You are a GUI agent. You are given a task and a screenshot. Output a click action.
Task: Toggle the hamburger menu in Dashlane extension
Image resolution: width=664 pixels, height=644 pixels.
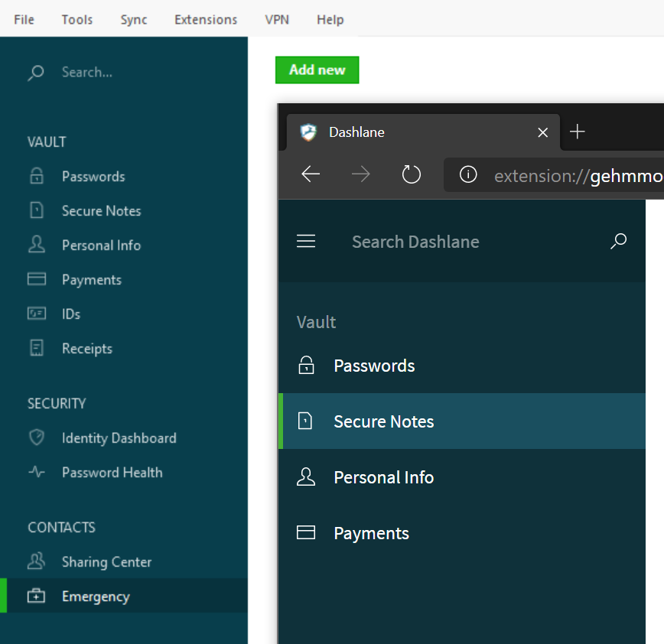coord(306,242)
